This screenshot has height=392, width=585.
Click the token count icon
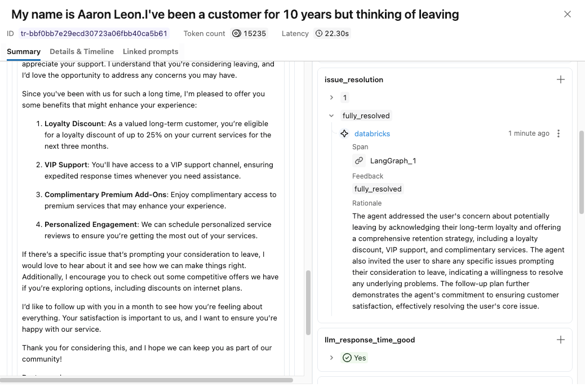point(237,34)
